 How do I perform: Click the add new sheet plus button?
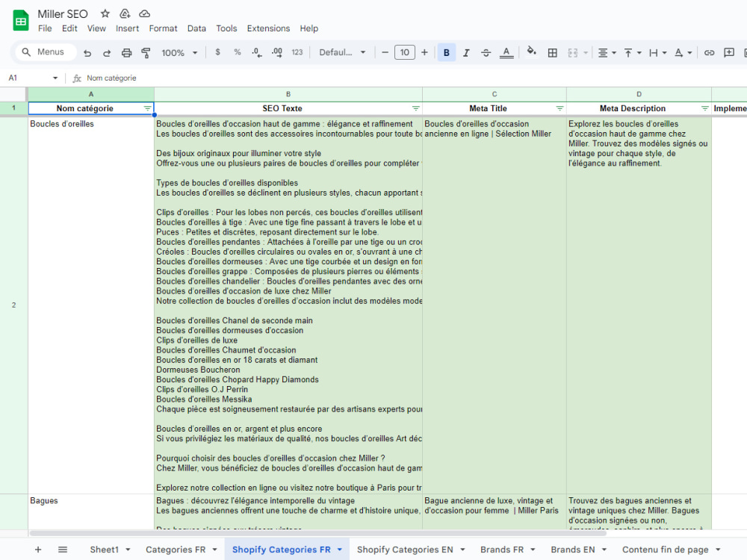point(38,550)
